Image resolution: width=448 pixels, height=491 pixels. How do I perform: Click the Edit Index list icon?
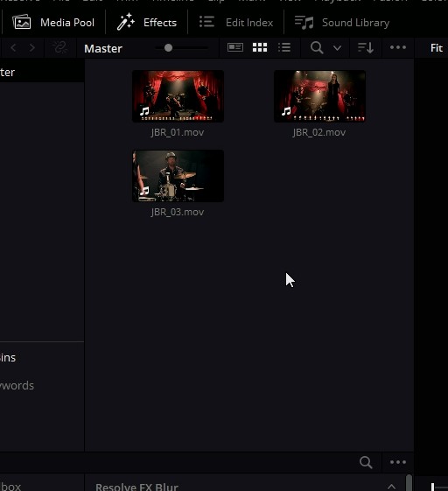206,22
